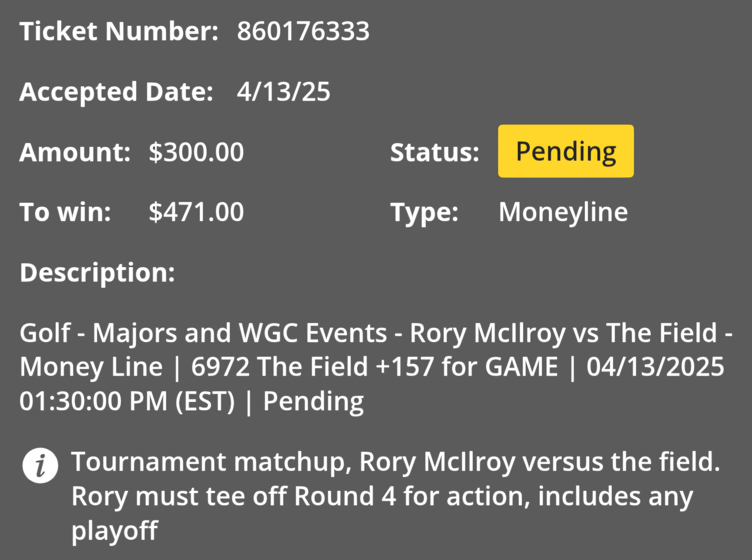Image resolution: width=752 pixels, height=560 pixels.
Task: Click the Status label
Action: 434,152
